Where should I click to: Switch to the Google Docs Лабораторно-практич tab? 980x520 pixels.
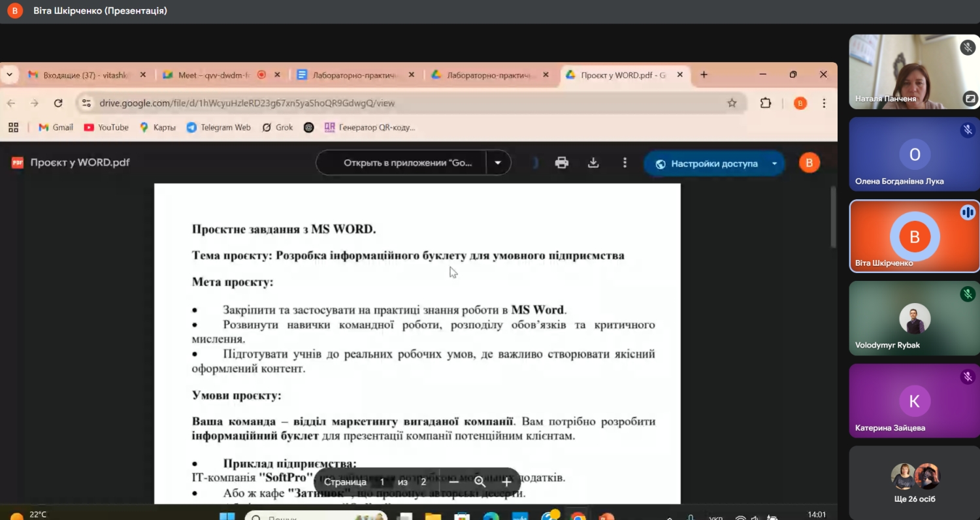pyautogui.click(x=356, y=75)
